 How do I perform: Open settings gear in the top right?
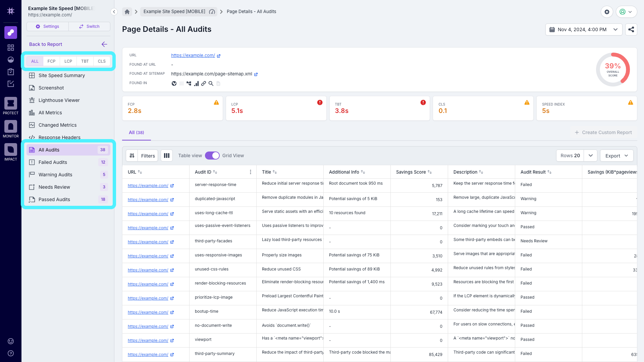(607, 12)
